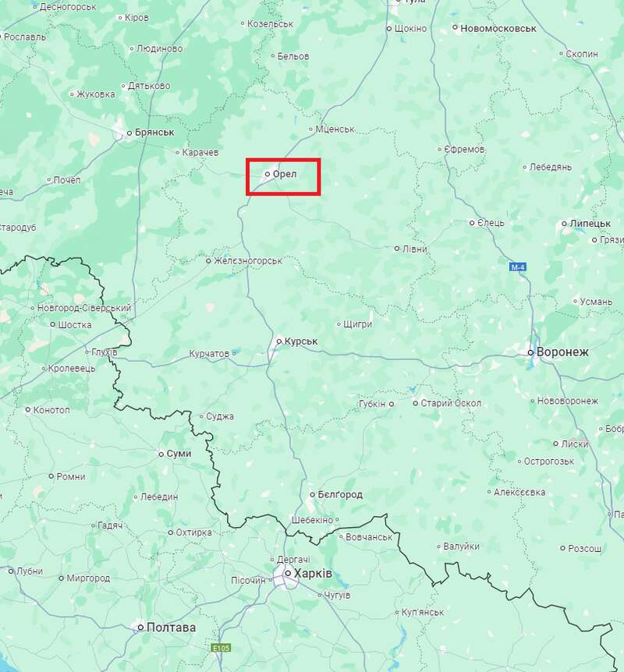Select the Лівни town label
624x672 pixels.
(415, 249)
